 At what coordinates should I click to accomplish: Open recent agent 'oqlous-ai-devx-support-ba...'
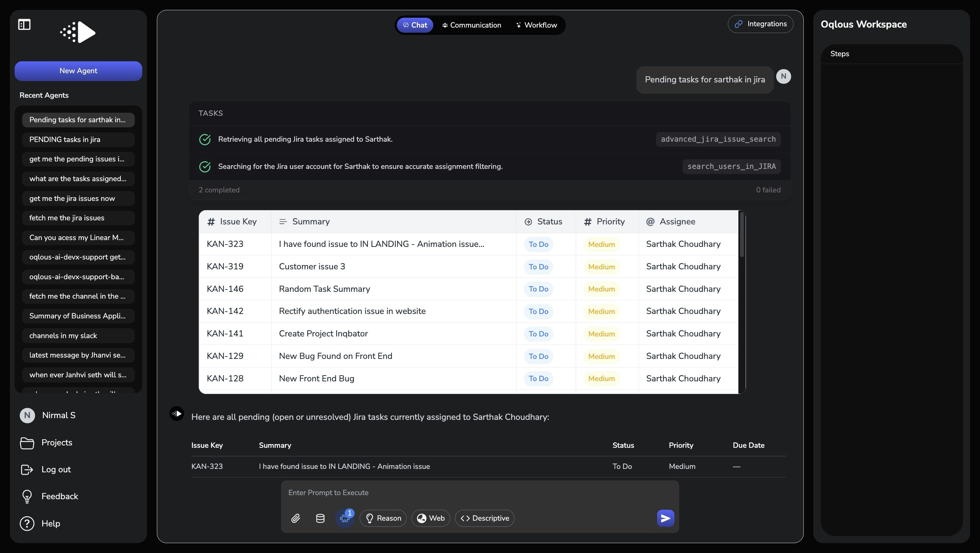[78, 277]
